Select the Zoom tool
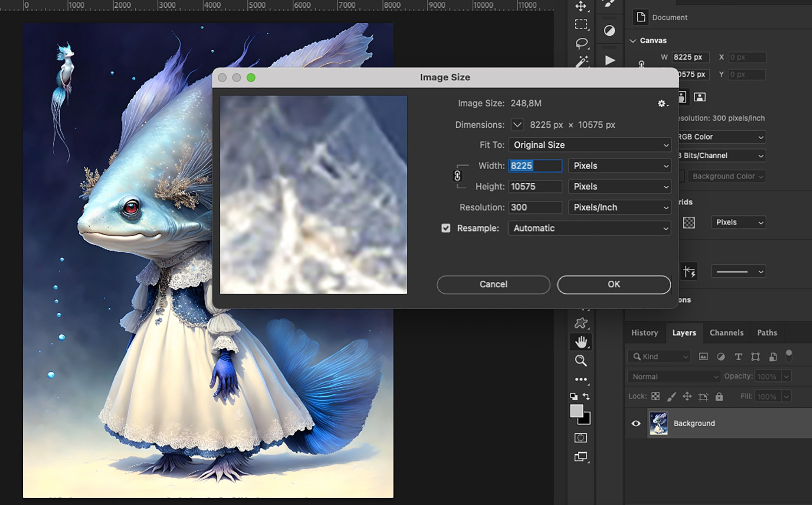The height and width of the screenshot is (505, 812). coord(581,360)
